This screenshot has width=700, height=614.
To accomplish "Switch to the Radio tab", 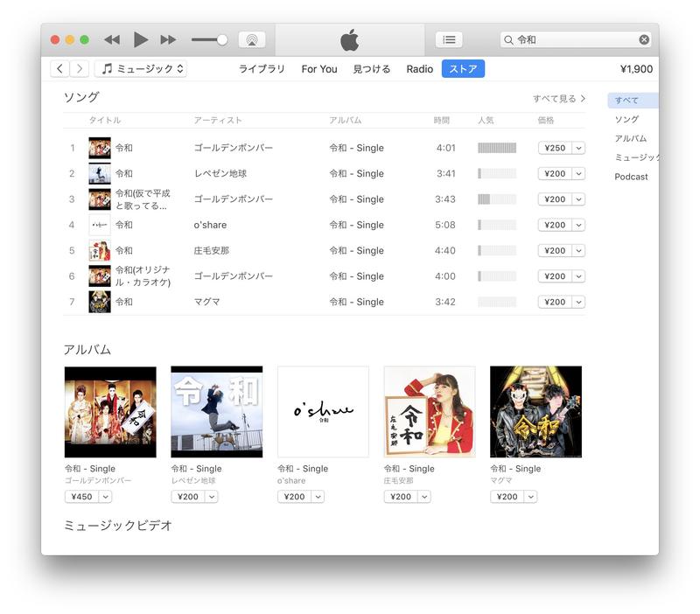I will tap(420, 69).
